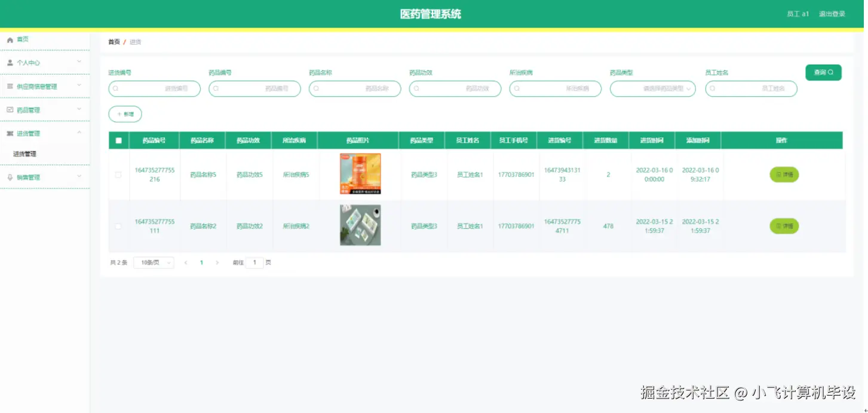Focus the 所治疾病 filter input
Screen dimensions: 868x413
pos(556,88)
